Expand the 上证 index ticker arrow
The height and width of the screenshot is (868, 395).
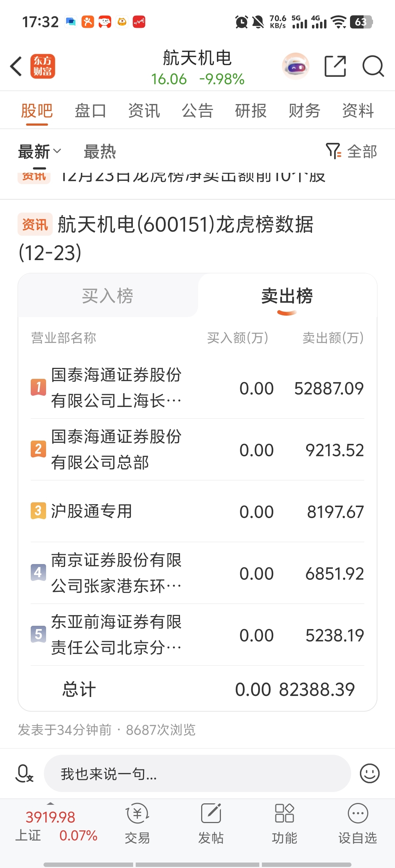coord(50,804)
